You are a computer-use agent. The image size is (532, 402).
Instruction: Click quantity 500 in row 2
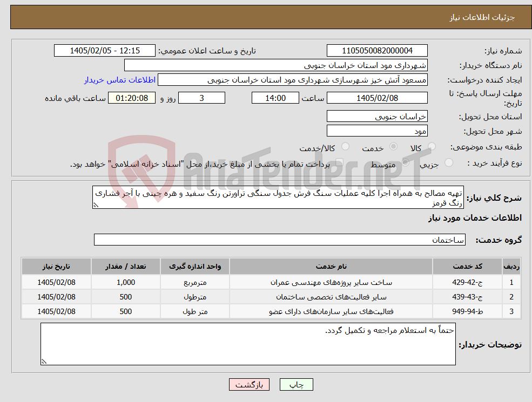[125, 297]
